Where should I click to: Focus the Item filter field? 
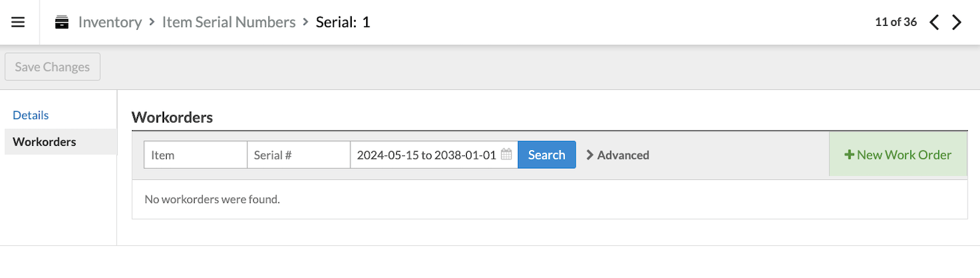click(195, 155)
